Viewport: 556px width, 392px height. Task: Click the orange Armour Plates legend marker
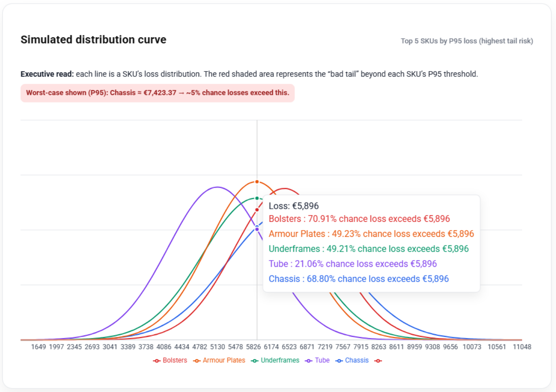pos(197,361)
